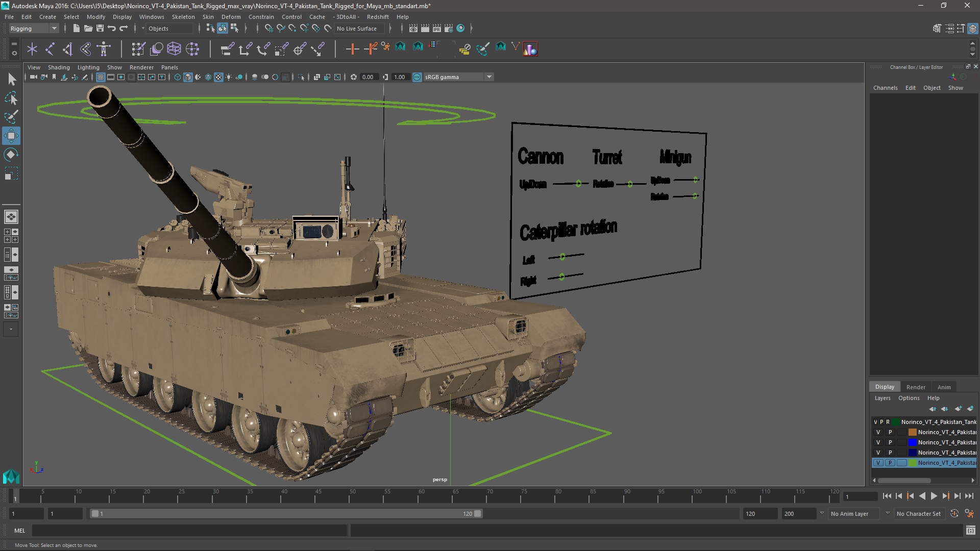Toggle visibility of the bright blue layer
This screenshot has height=551, width=980.
[878, 442]
